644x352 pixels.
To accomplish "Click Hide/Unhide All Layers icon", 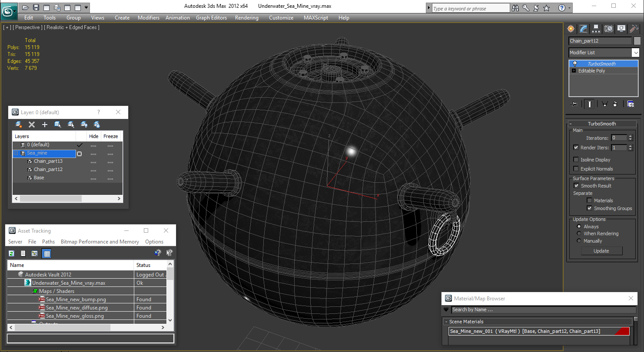I will click(x=84, y=125).
